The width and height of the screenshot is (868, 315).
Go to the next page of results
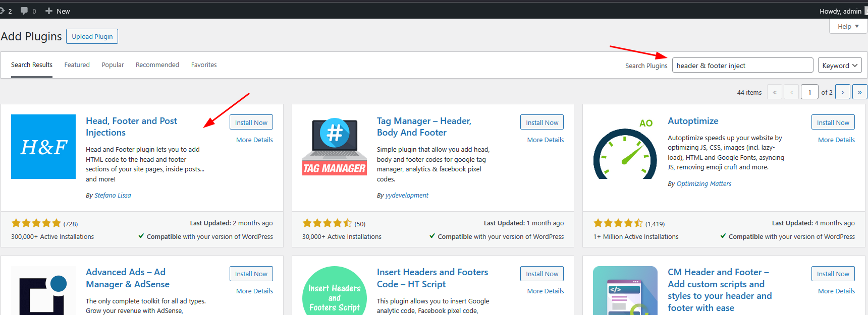pyautogui.click(x=842, y=92)
